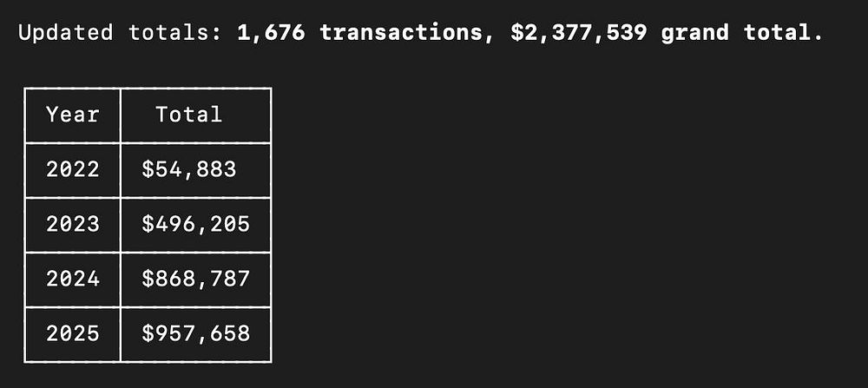Select the 2024 row label
Screen dimensions: 868x388
73,279
